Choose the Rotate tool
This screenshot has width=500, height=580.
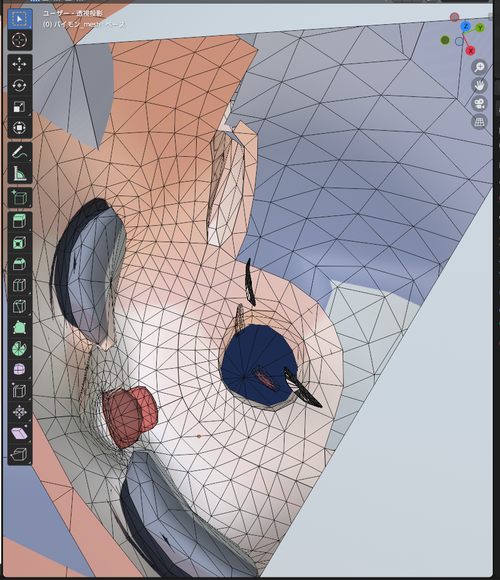point(19,85)
